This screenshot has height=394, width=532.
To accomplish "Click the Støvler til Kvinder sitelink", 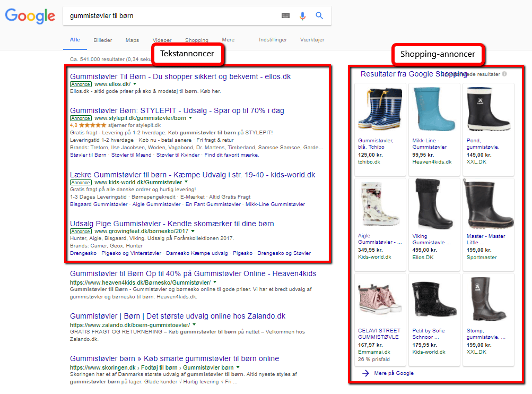I will click(178, 155).
